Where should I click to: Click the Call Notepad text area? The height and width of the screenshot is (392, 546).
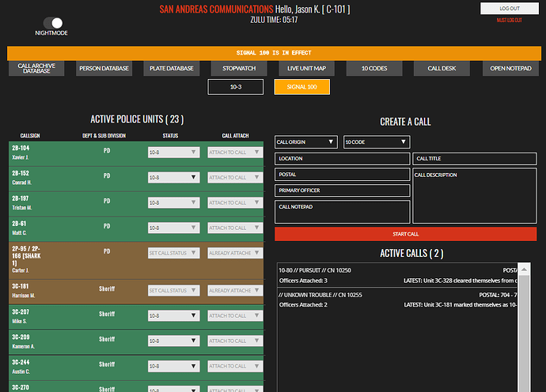pos(342,212)
